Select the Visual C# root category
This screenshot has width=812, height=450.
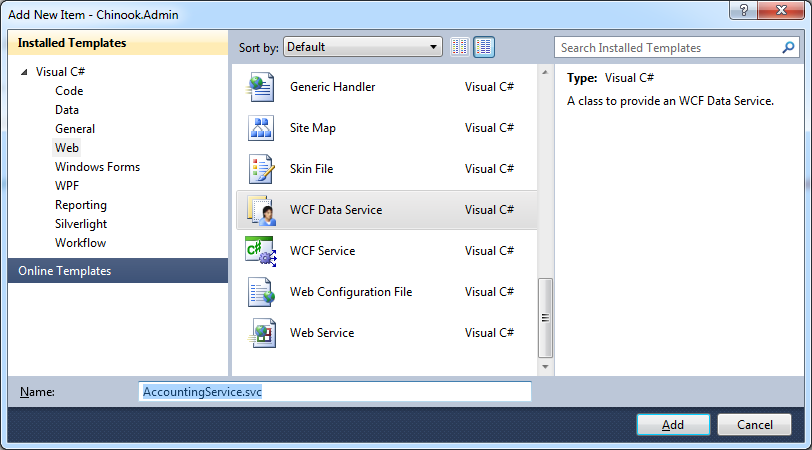pos(60,72)
